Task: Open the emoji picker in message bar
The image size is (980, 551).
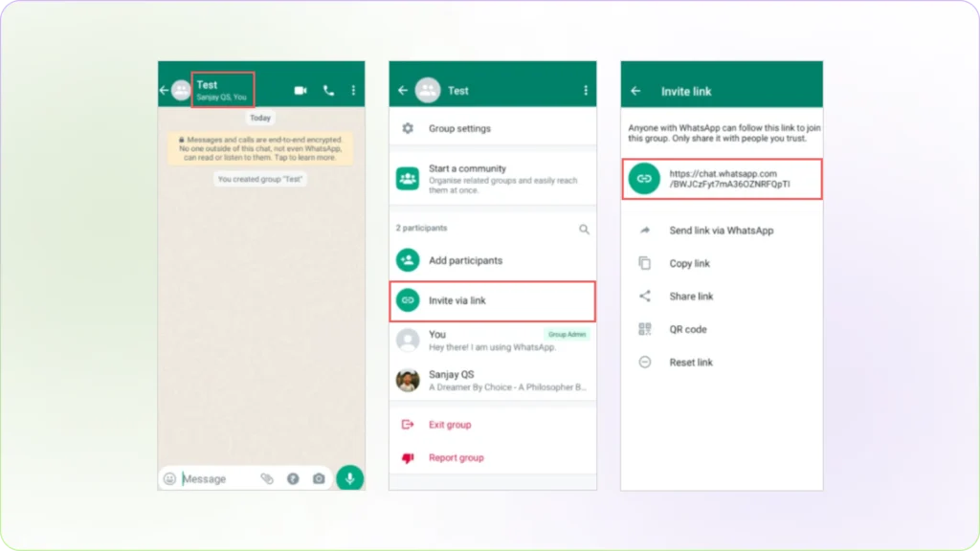Action: (x=169, y=478)
